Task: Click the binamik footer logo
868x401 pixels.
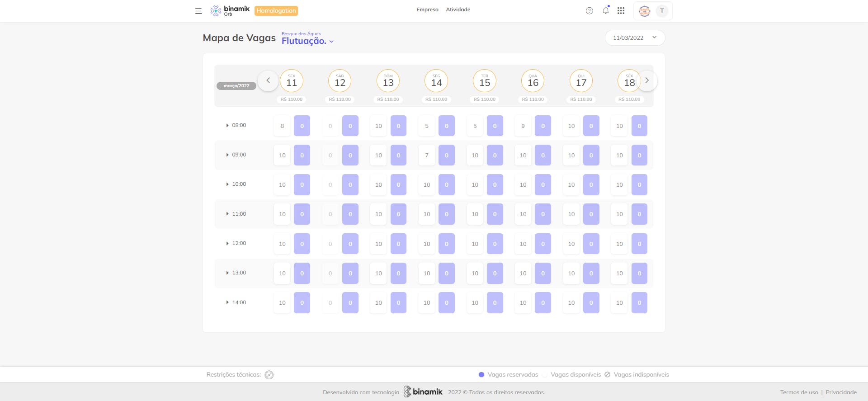Action: coord(423,392)
